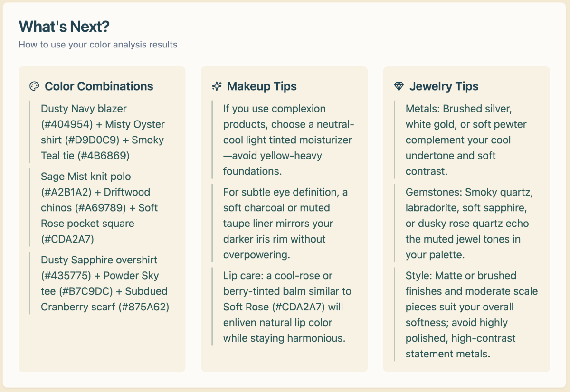Viewport: 570px width, 392px height.
Task: Click the color analysis results subtitle
Action: [98, 45]
